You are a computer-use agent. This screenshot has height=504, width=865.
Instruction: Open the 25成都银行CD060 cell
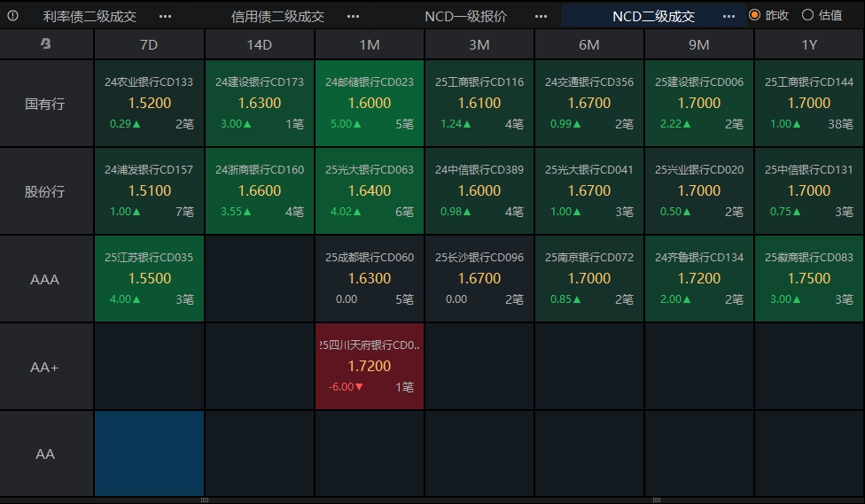pos(369,278)
